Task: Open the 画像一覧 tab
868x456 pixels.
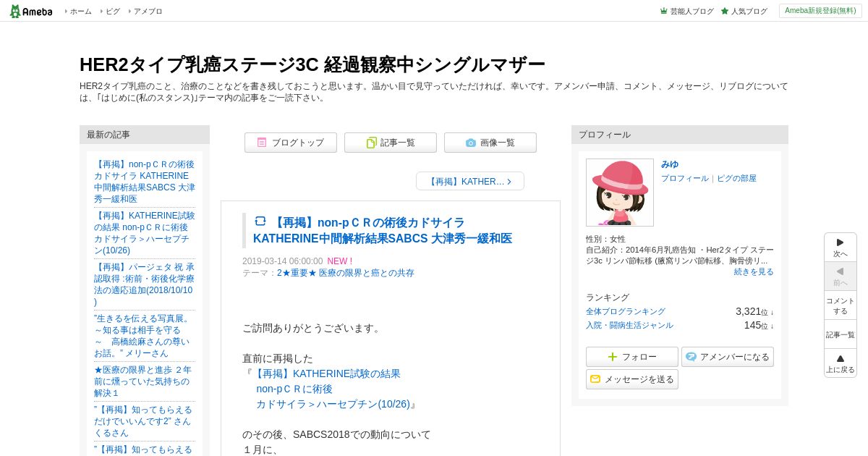Action: point(490,143)
